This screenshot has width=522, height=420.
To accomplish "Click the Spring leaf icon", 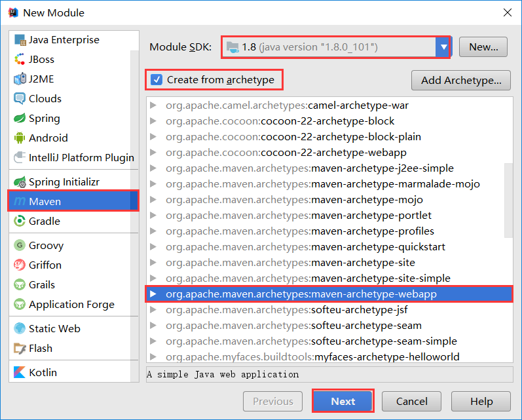I will [x=20, y=118].
